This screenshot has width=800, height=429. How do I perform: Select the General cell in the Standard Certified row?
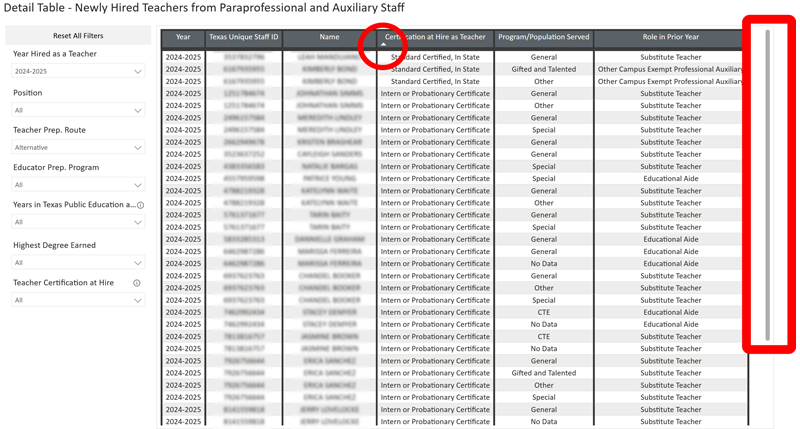[544, 57]
